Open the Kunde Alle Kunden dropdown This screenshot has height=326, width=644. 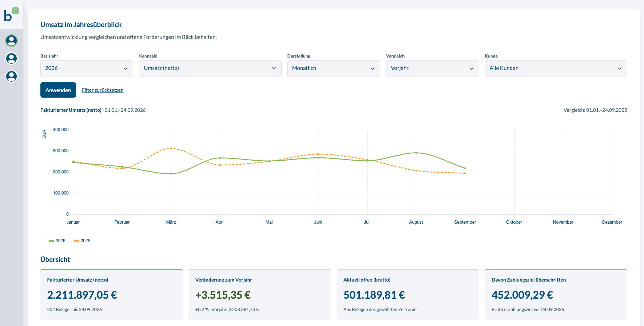[556, 68]
